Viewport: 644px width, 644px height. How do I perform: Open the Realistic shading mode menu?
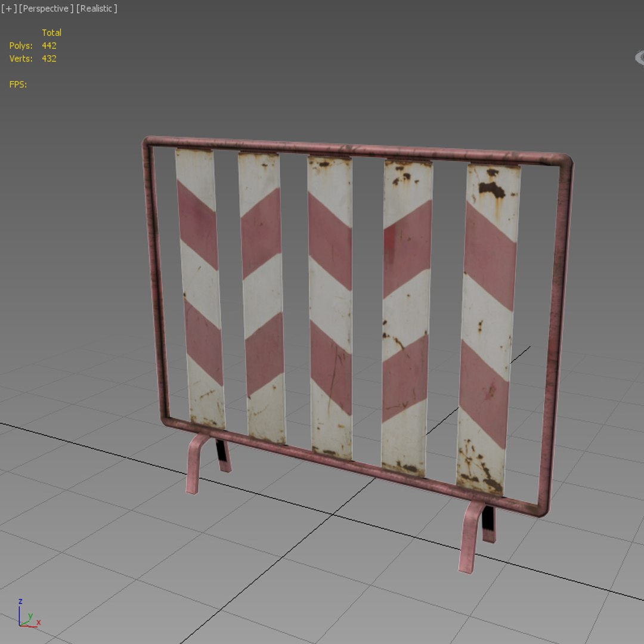[97, 8]
